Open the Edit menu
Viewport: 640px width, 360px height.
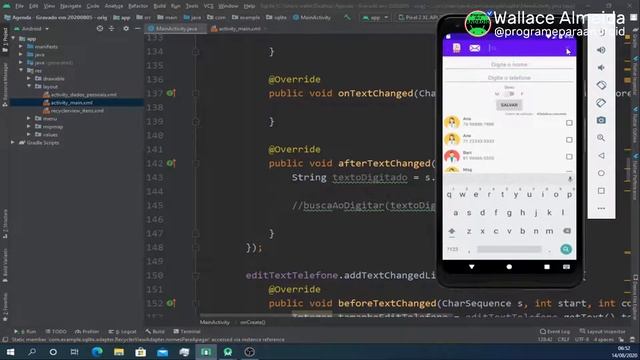click(33, 6)
